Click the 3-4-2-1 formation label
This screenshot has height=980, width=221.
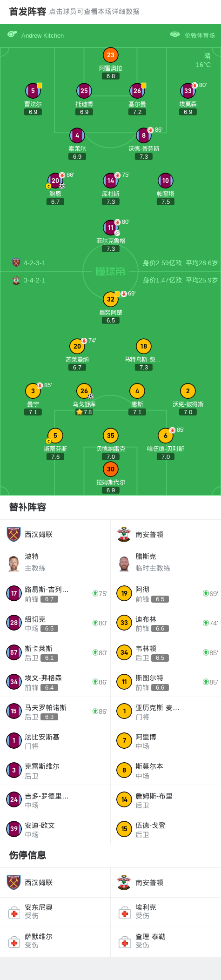pos(34,280)
